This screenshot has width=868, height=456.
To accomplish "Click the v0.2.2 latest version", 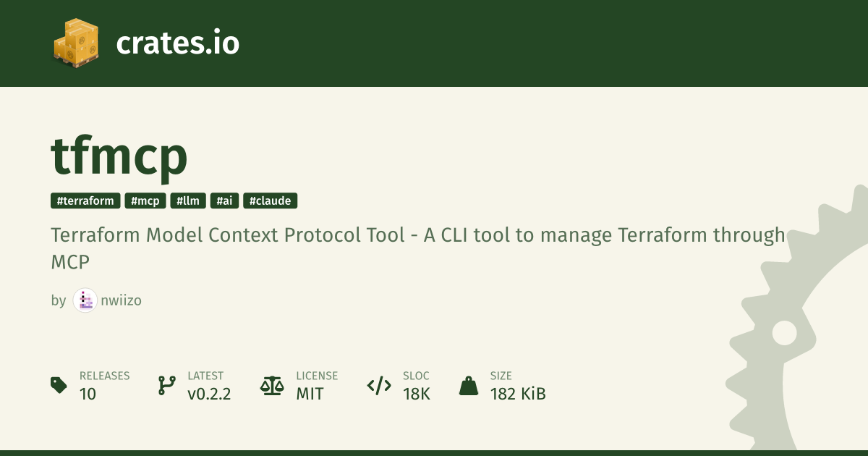I will click(x=209, y=394).
